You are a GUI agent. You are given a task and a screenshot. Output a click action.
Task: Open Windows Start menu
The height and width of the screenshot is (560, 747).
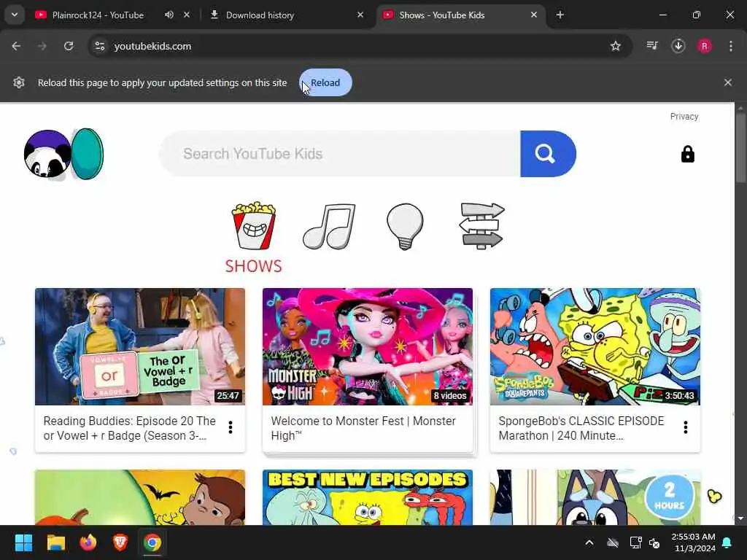pyautogui.click(x=23, y=542)
